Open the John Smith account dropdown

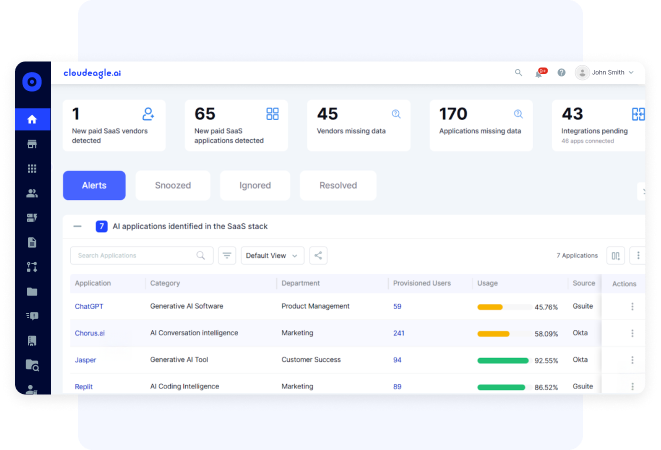tap(605, 73)
